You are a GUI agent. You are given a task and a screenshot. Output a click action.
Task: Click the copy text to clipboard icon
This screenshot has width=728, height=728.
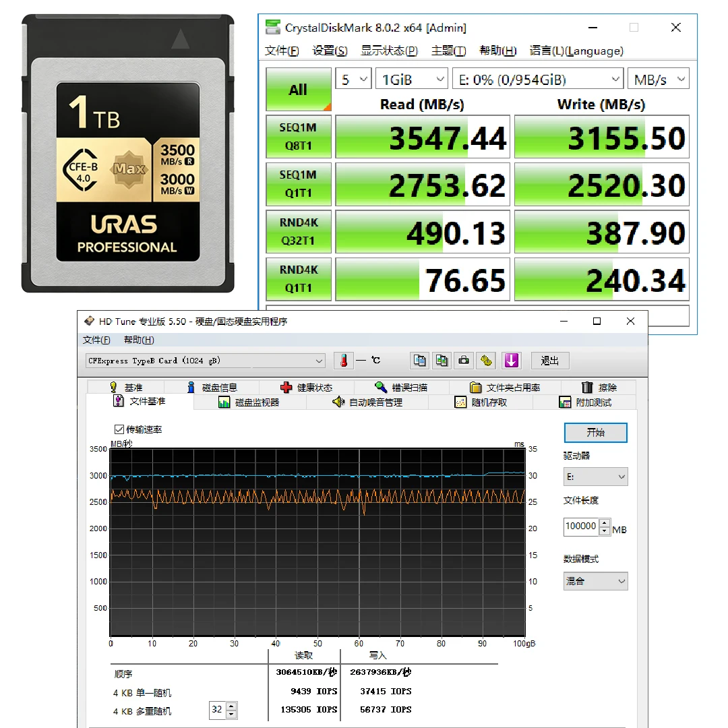pyautogui.click(x=420, y=361)
